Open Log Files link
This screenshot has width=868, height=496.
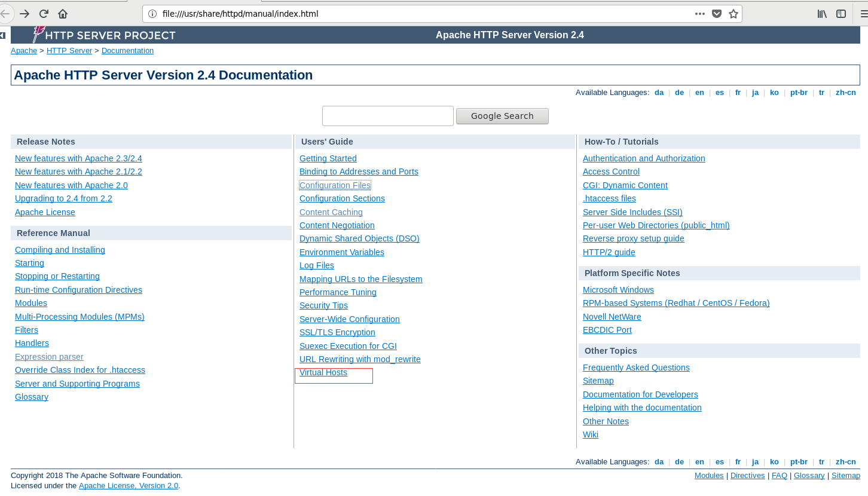[317, 265]
